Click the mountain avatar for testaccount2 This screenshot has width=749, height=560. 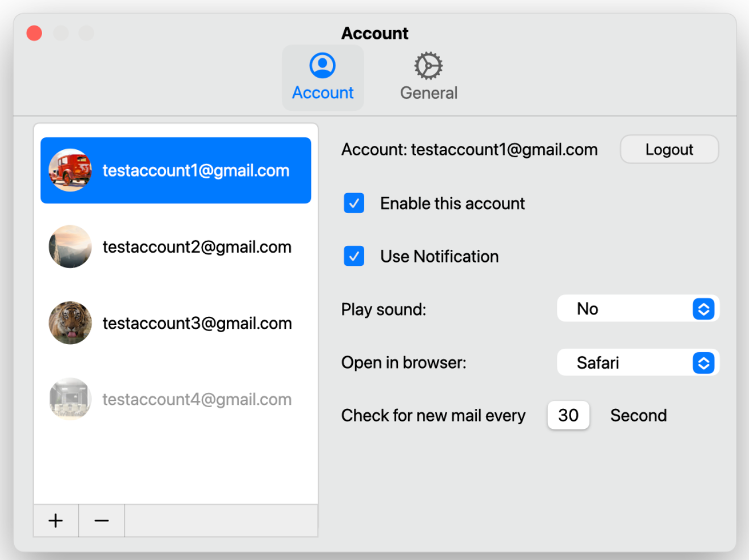(70, 246)
